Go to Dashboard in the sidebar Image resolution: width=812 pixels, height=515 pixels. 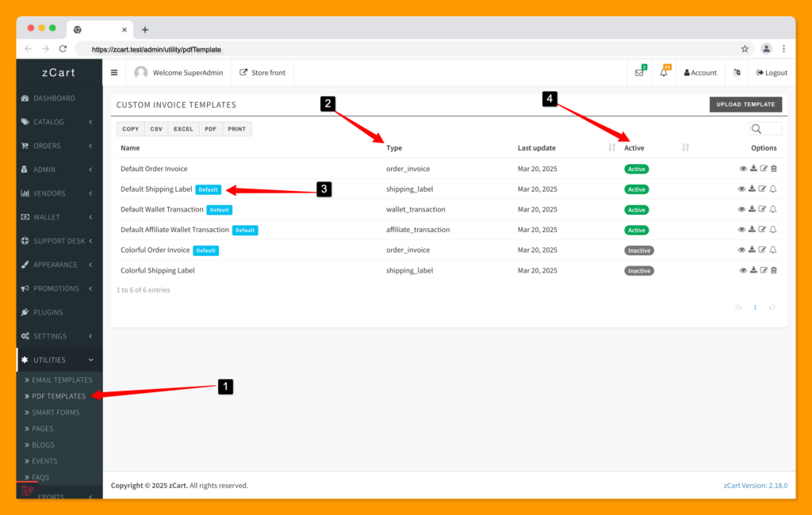54,98
